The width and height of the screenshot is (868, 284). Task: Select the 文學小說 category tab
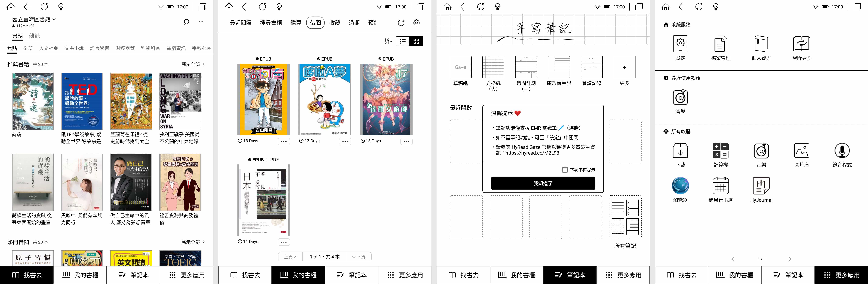click(74, 48)
